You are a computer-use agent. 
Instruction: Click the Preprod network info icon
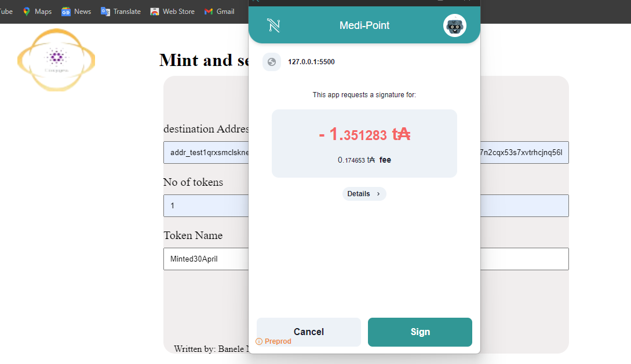click(259, 341)
